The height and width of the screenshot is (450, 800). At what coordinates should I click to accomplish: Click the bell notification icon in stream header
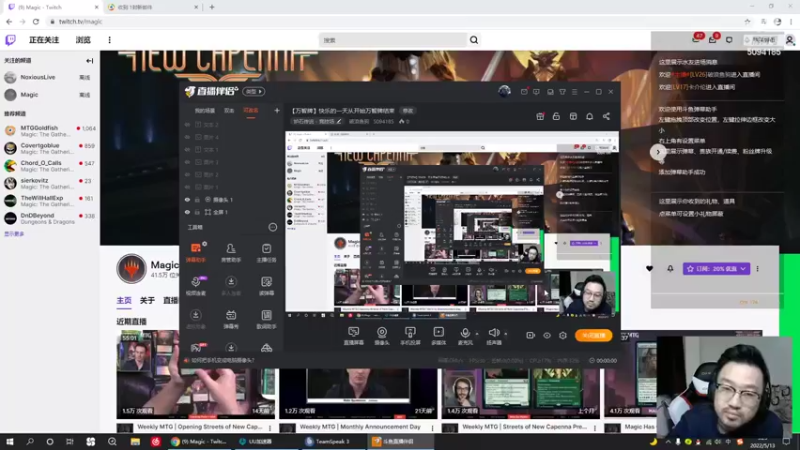589,116
